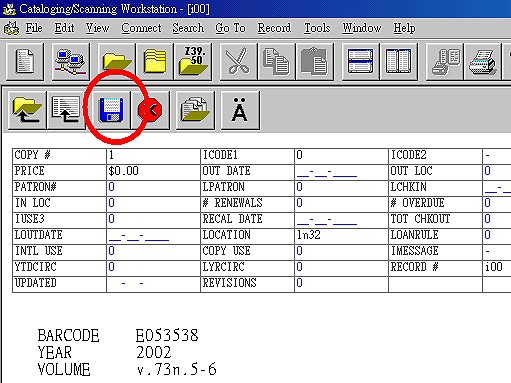Click the # RENEWALS value field
Image resolution: width=511 pixels, height=383 pixels.
[341, 204]
